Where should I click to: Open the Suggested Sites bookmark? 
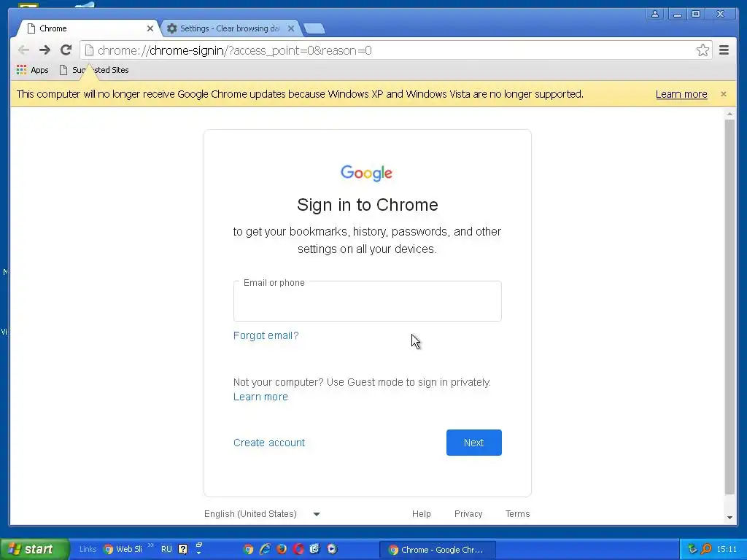pos(94,70)
